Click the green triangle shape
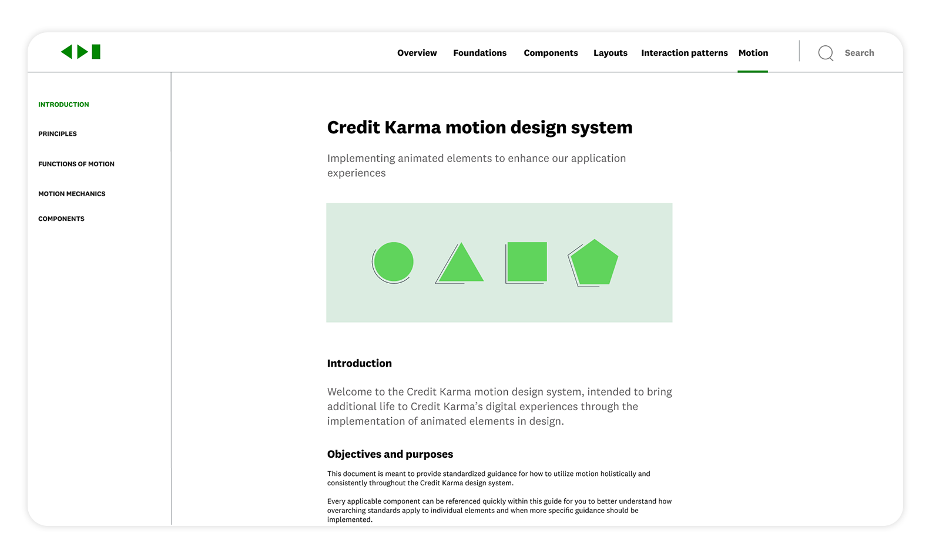The width and height of the screenshot is (929, 560). [x=461, y=266]
